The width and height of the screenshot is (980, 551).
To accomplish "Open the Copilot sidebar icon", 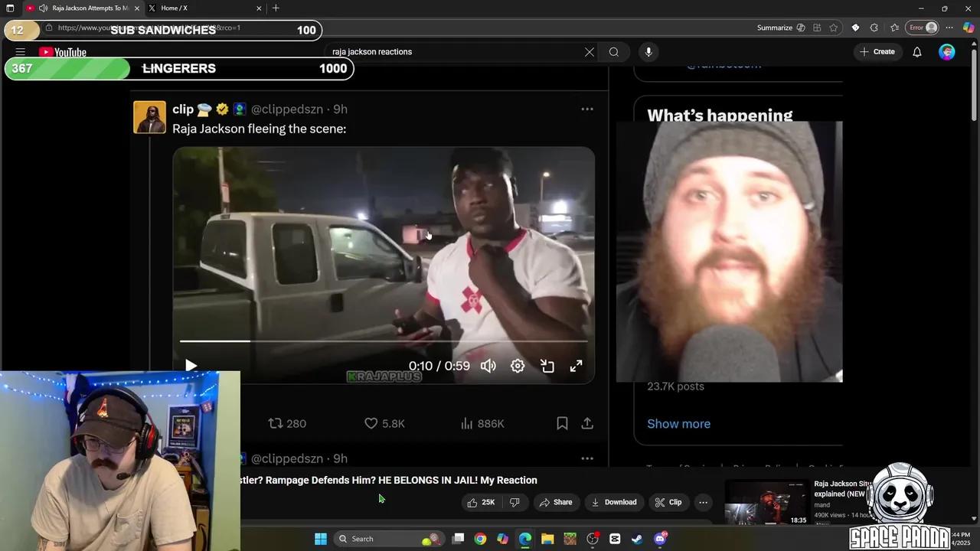I will click(969, 28).
